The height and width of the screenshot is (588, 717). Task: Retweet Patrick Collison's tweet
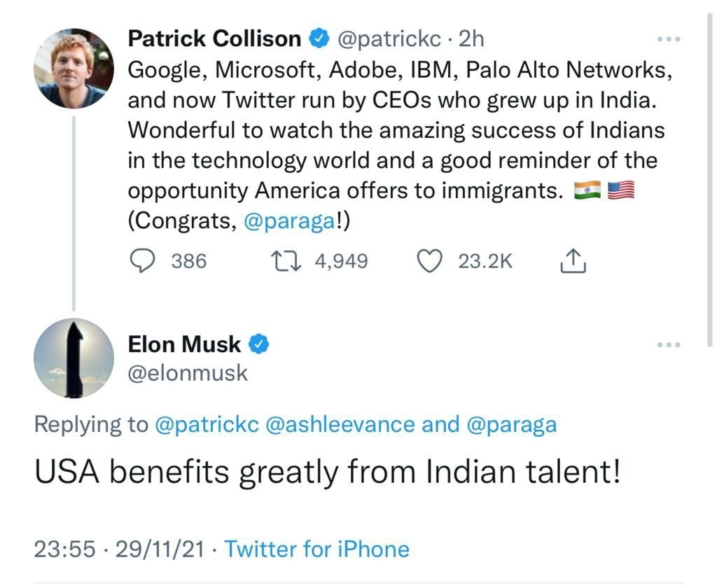click(x=287, y=261)
